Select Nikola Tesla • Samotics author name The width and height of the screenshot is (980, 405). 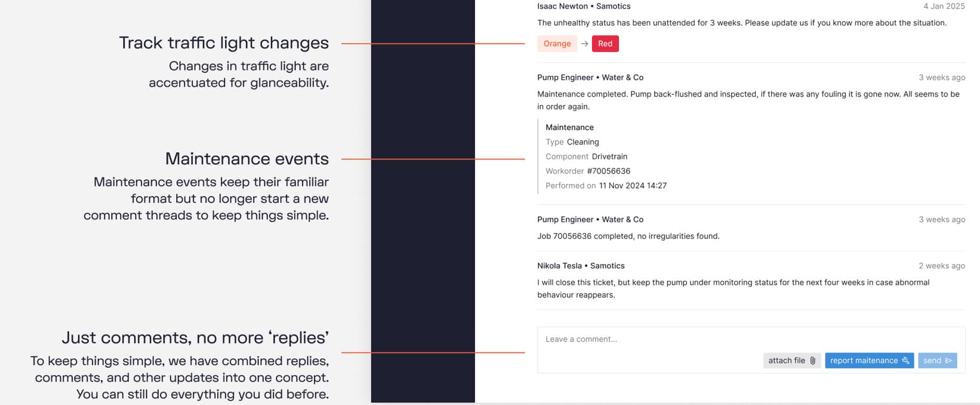(581, 266)
